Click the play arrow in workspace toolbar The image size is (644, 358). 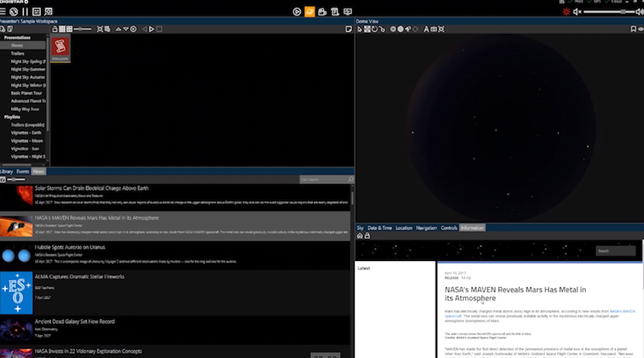pyautogui.click(x=152, y=29)
